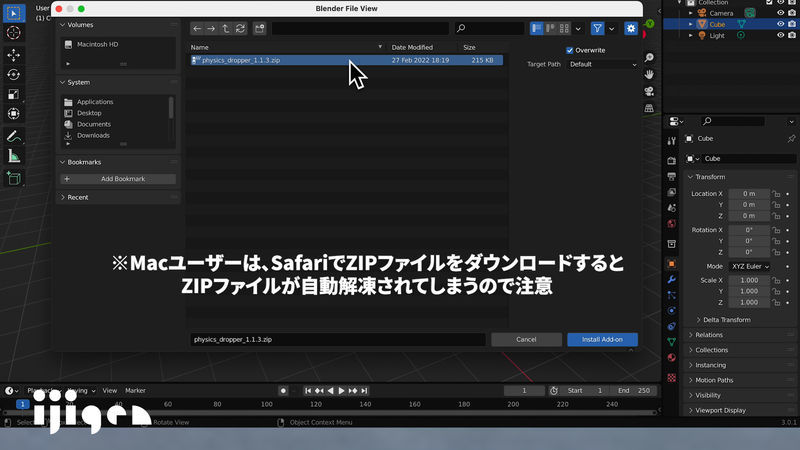Open timeline View menu

110,391
